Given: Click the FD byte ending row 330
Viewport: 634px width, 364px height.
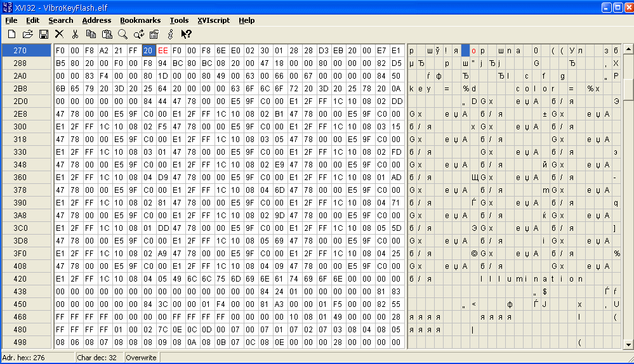Looking at the screenshot, I should [396, 152].
